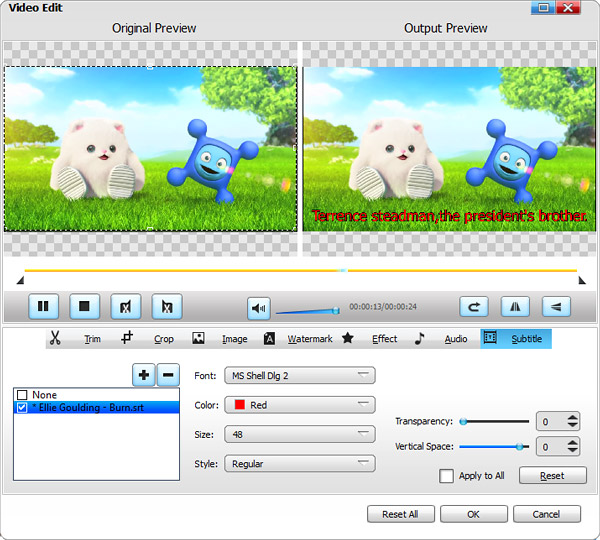The height and width of the screenshot is (540, 600).
Task: Set the trim end point marker button
Action: pos(167,306)
